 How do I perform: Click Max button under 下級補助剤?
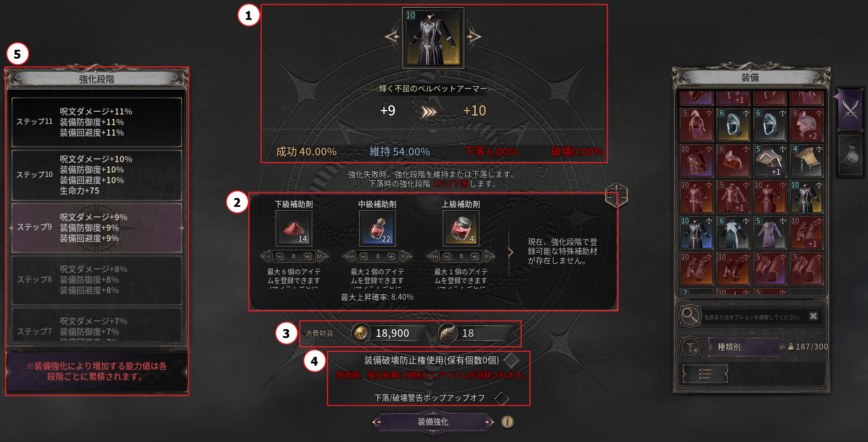click(323, 256)
